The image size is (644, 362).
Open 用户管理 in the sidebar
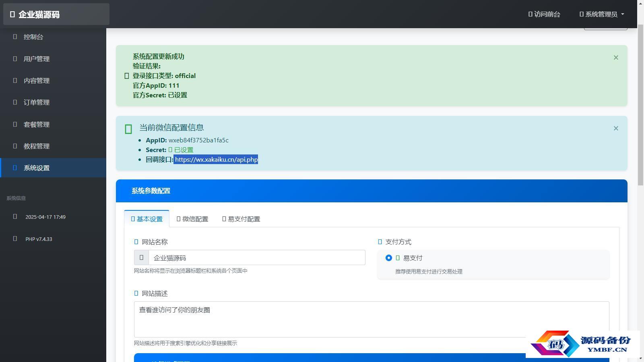coord(53,59)
